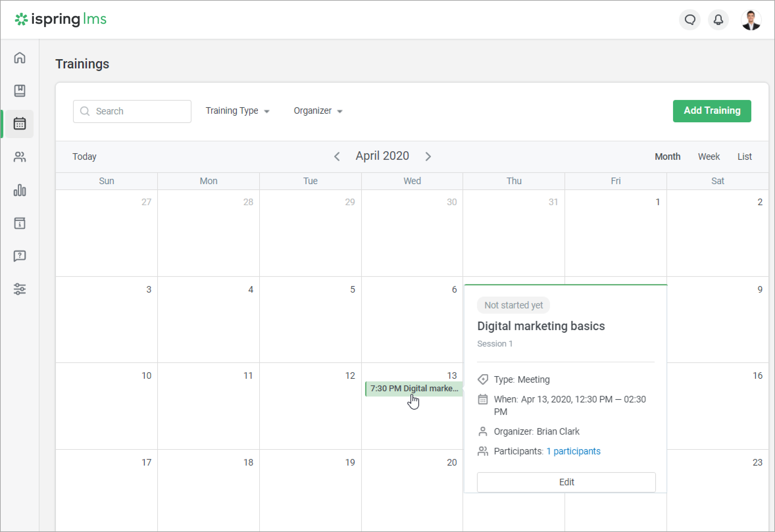Click the Add Training button
This screenshot has width=775, height=532.
(x=712, y=111)
